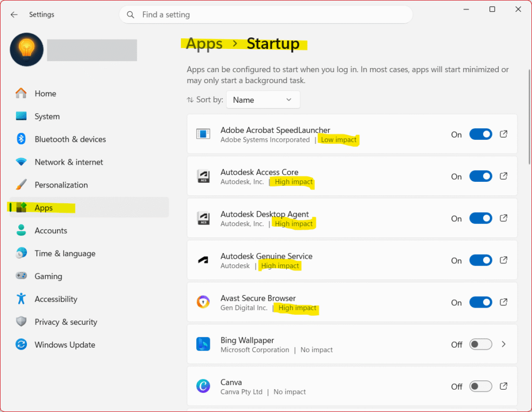Click 'Microsoft Corporation' publisher text

(x=255, y=350)
